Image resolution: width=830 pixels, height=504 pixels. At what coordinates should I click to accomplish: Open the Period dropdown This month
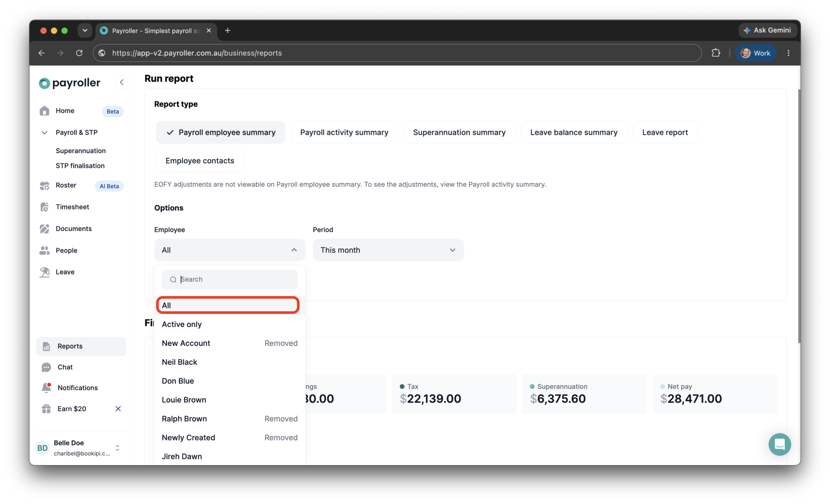(x=388, y=250)
